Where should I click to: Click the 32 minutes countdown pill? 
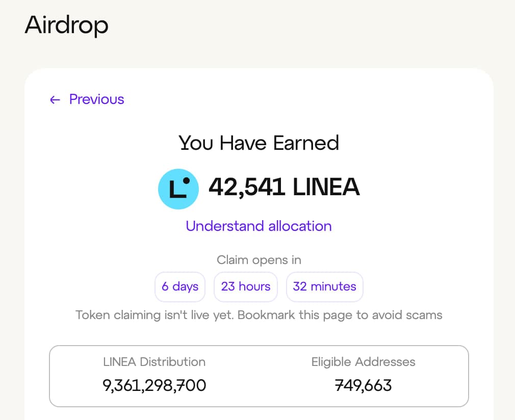click(324, 286)
